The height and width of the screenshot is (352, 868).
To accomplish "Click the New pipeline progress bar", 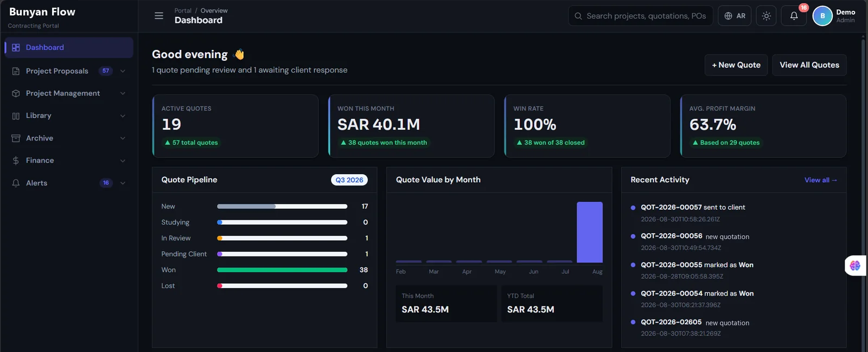I will [282, 207].
